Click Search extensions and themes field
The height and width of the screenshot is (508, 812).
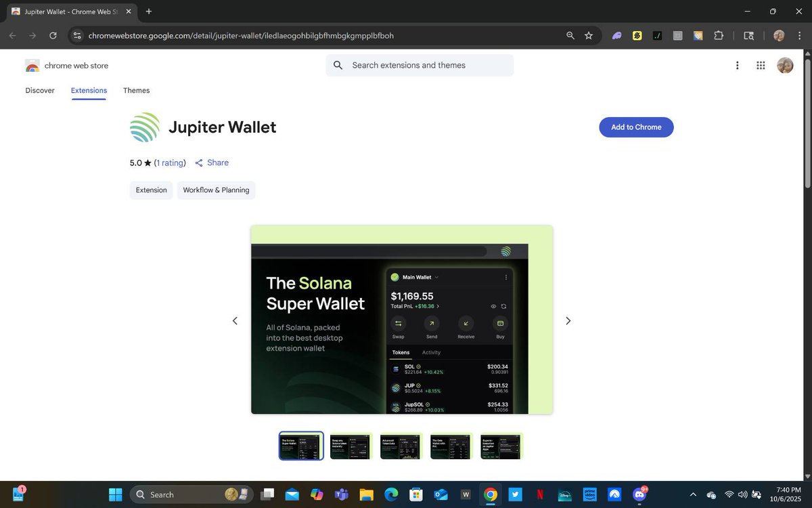(x=420, y=65)
